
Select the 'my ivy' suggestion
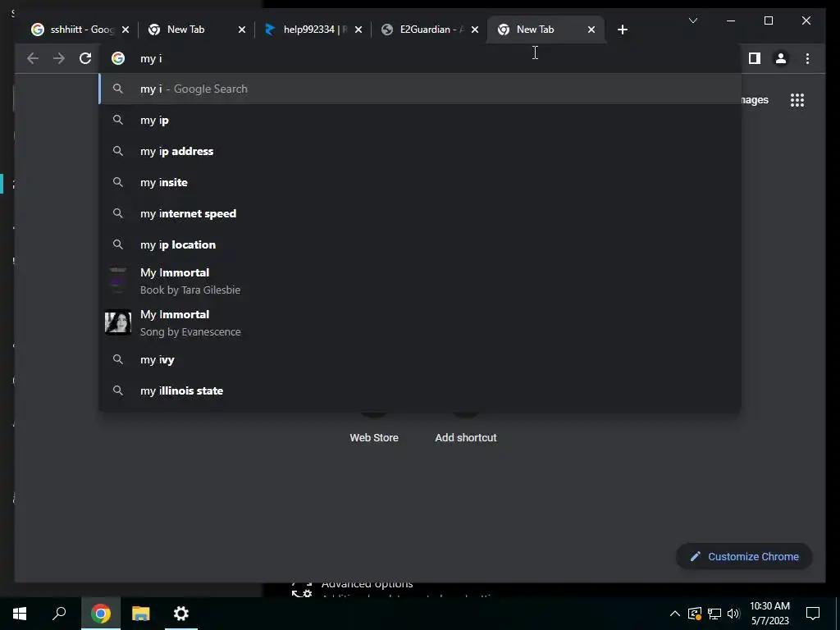(x=420, y=359)
